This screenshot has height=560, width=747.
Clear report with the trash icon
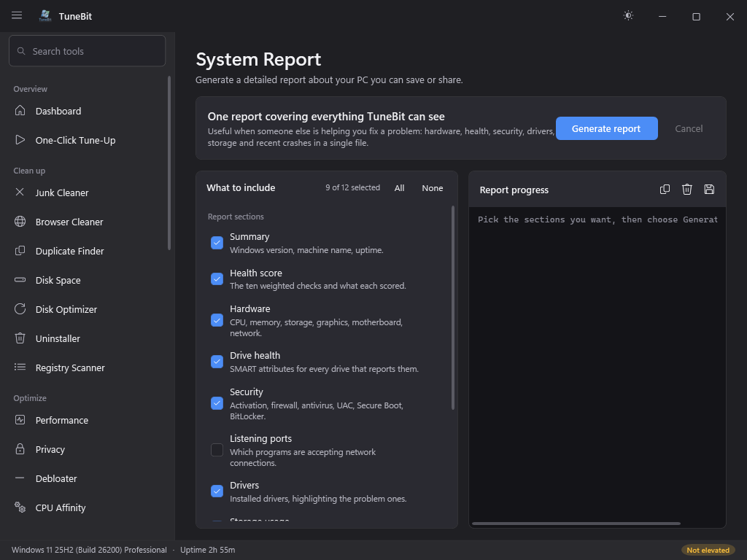pos(686,190)
